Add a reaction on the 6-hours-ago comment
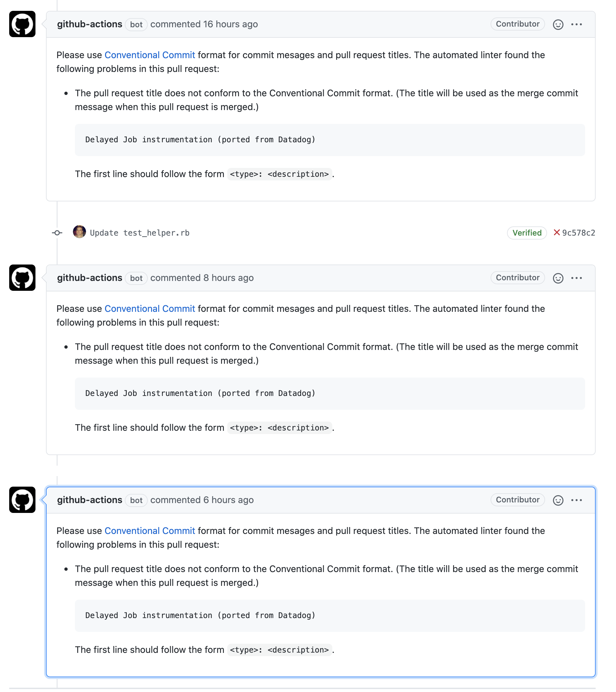The width and height of the screenshot is (616, 692). 558,500
